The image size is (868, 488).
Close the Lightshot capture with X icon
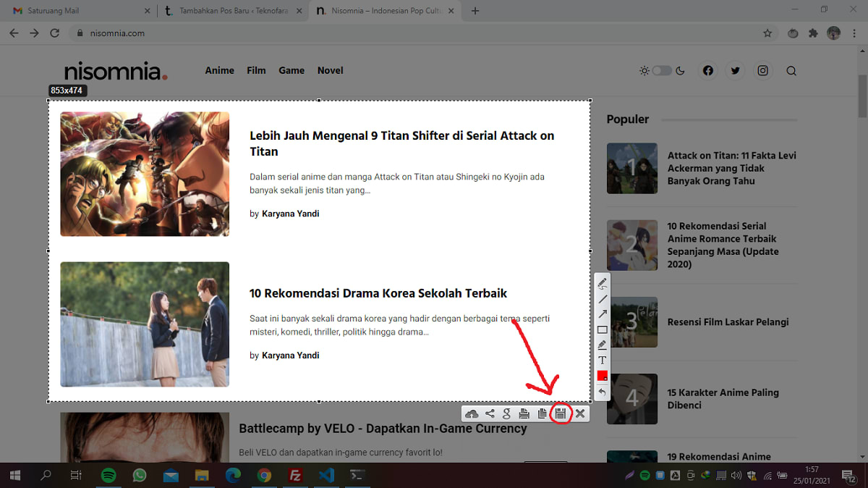[580, 414]
